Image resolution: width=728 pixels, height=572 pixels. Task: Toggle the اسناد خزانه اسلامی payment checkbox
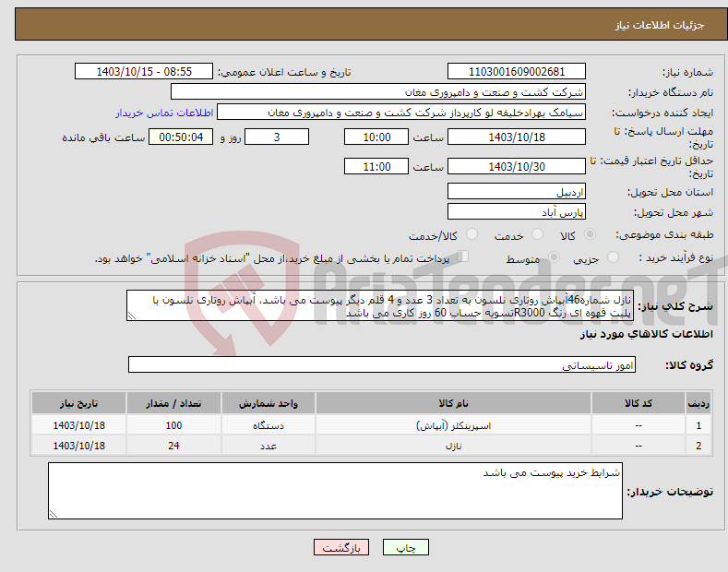(x=462, y=256)
